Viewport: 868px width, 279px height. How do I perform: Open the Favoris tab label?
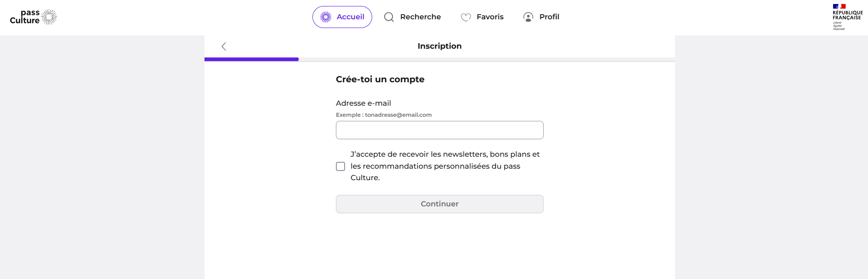coord(490,17)
